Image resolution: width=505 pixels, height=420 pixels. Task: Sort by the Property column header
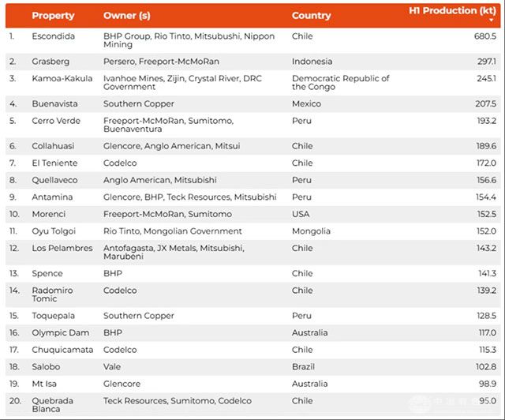(x=53, y=15)
